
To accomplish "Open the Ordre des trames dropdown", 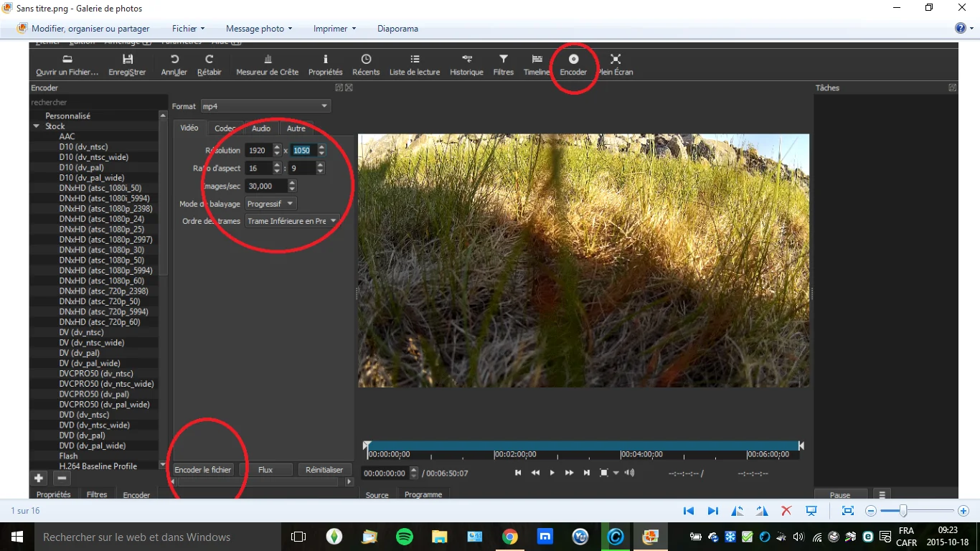I will [x=291, y=221].
